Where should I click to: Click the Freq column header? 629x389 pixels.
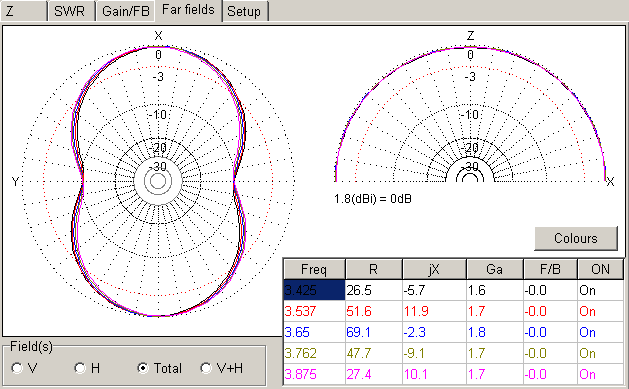(314, 269)
